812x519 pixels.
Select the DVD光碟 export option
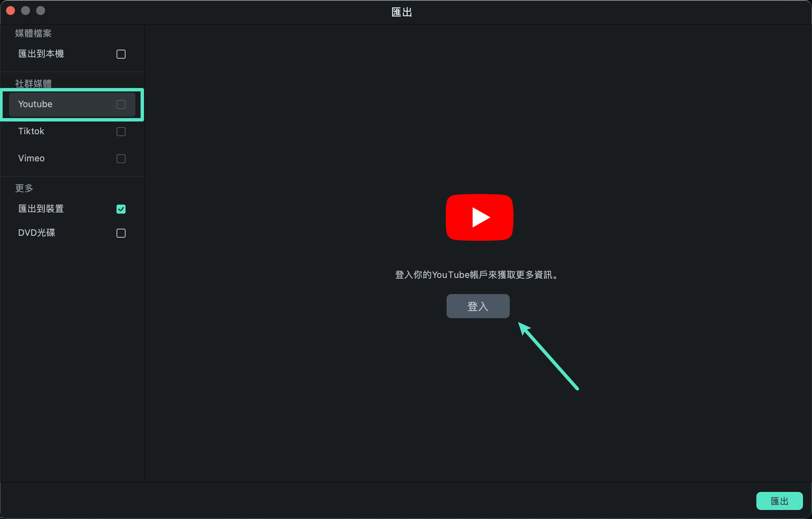72,233
